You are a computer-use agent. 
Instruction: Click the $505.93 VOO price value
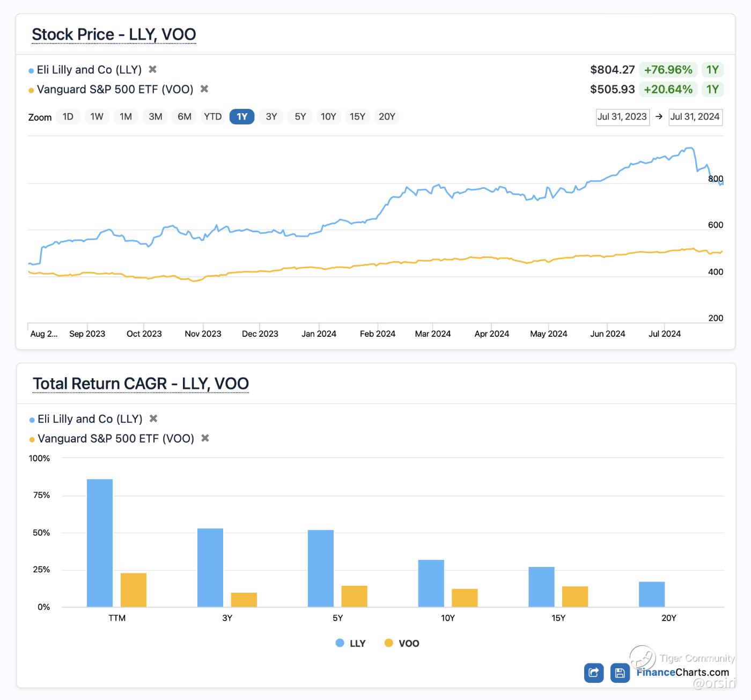click(613, 89)
